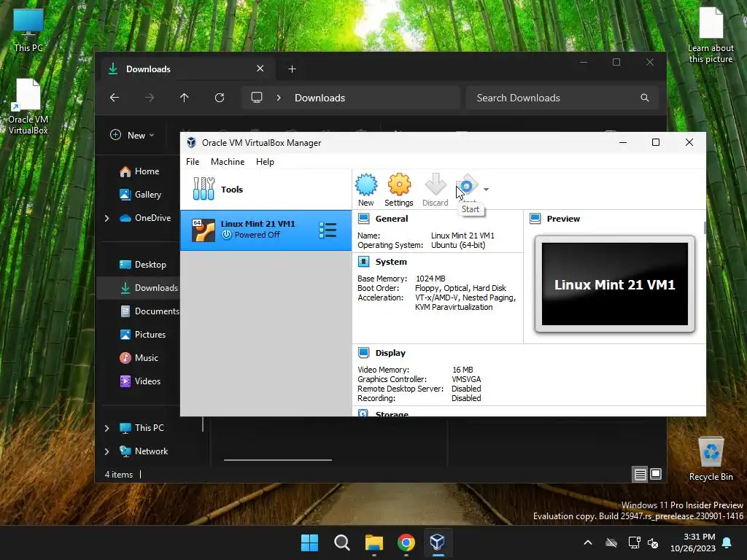Select the Tools item in VirtualBox
The height and width of the screenshot is (560, 747).
[266, 189]
